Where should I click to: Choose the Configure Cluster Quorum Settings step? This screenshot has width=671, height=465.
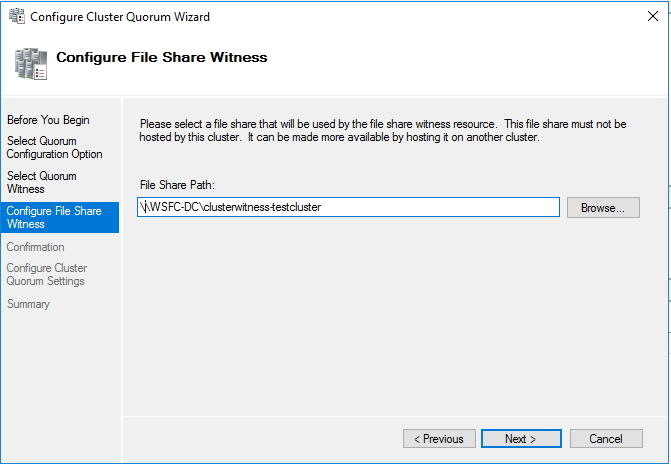(46, 274)
